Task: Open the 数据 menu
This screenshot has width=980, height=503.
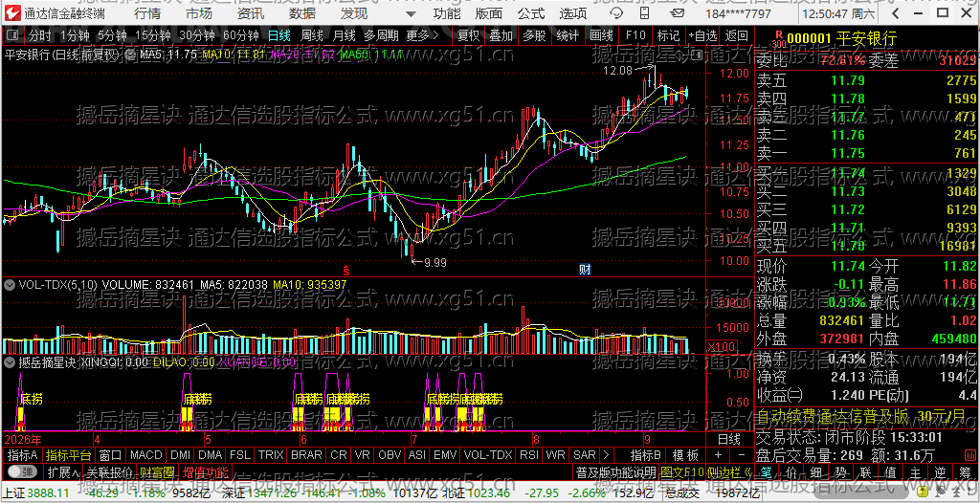Action: [x=303, y=13]
